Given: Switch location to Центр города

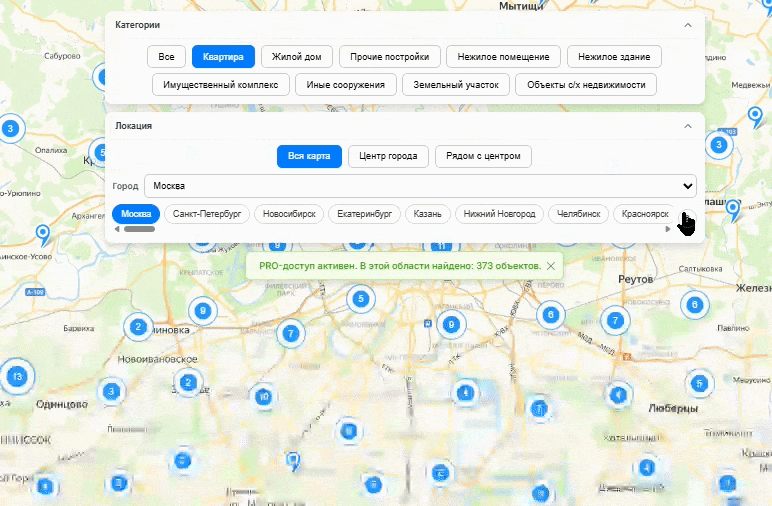Looking at the screenshot, I should (388, 156).
